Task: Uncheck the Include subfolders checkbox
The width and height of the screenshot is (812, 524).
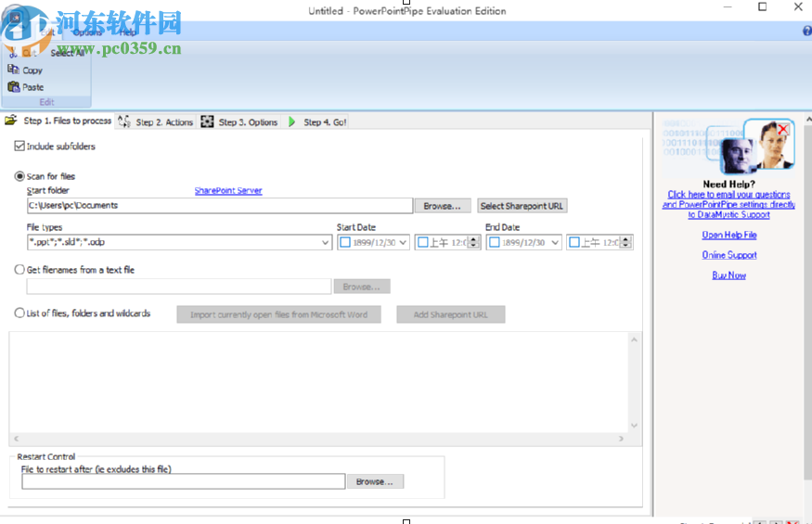Action: pos(19,147)
